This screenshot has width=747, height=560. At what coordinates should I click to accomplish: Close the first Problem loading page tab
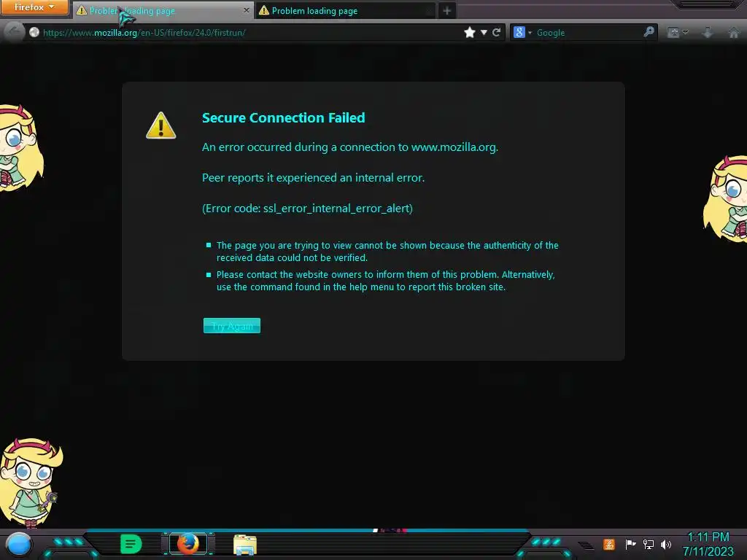click(246, 10)
